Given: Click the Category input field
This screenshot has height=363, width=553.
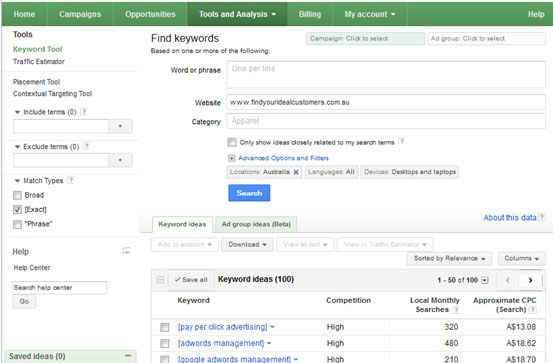Looking at the screenshot, I should [386, 121].
